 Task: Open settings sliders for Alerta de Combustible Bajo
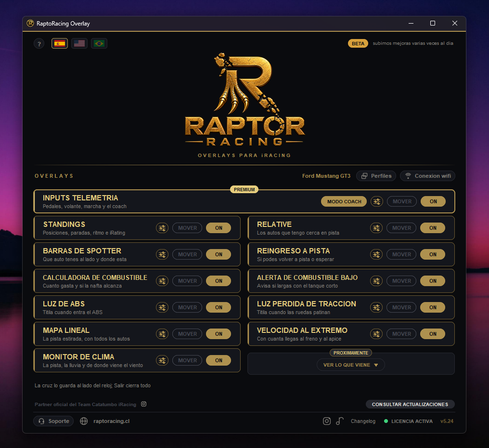point(376,281)
